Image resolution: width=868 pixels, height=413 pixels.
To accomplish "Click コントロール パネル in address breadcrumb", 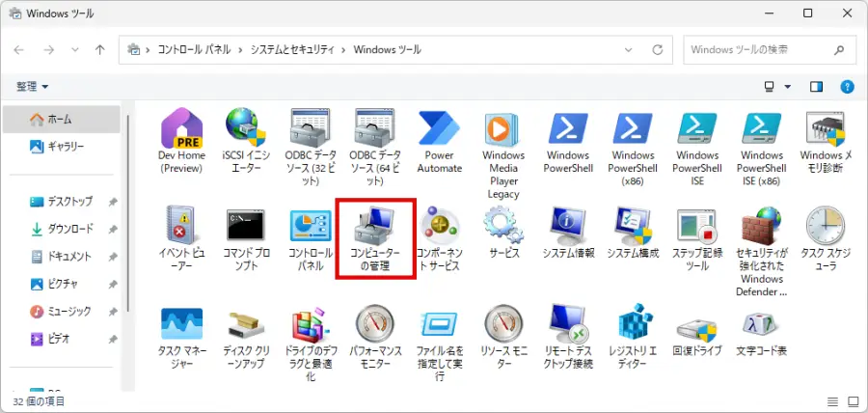I will tap(194, 50).
